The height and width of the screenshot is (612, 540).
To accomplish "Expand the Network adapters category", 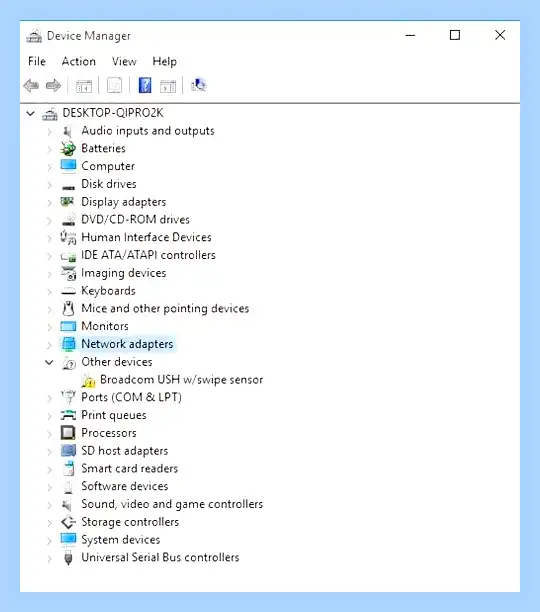I will pyautogui.click(x=49, y=345).
